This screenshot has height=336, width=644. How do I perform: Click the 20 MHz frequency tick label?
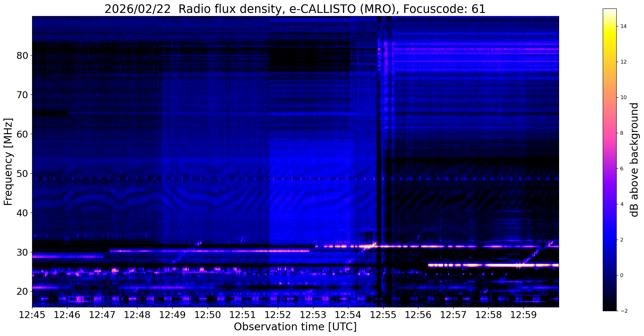22,292
